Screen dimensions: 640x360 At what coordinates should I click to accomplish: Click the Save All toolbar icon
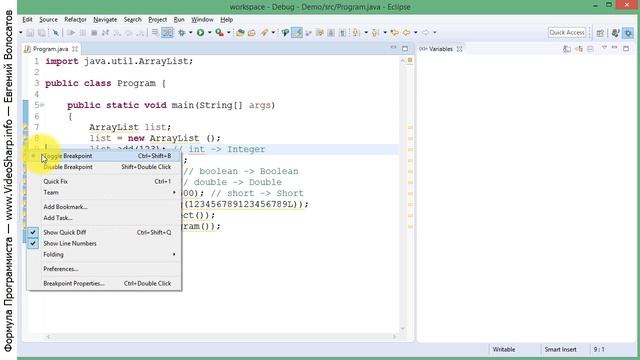tap(42, 33)
